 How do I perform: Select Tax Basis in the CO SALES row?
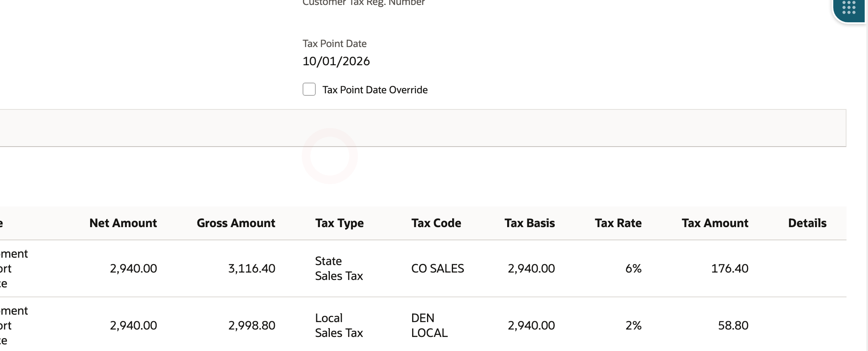[x=531, y=268]
